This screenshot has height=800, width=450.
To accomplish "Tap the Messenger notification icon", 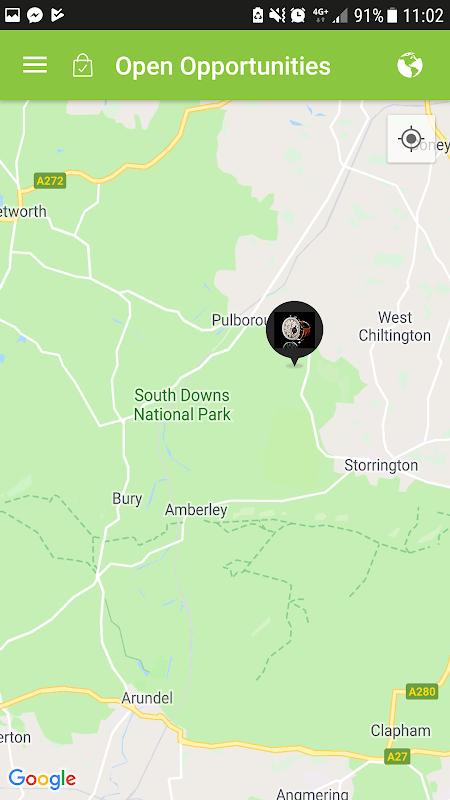I will pos(35,15).
